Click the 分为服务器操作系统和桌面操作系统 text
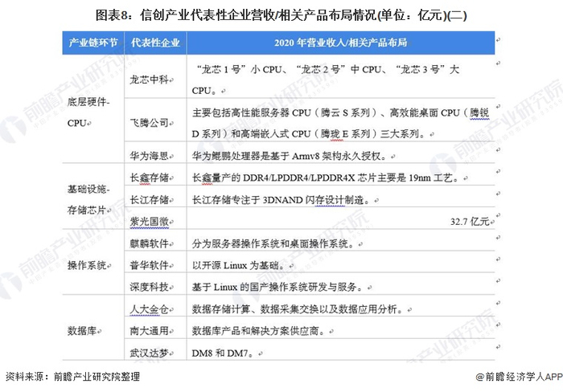563x392 pixels. point(275,243)
